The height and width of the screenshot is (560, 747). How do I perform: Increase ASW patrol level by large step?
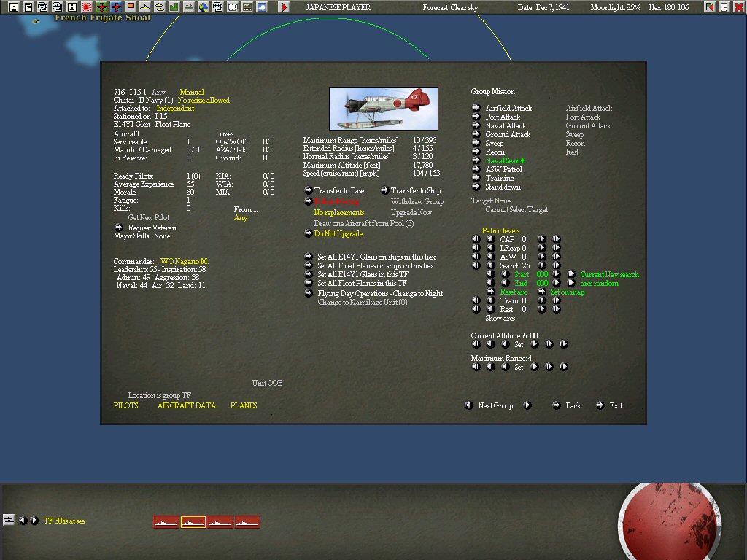[x=557, y=257]
